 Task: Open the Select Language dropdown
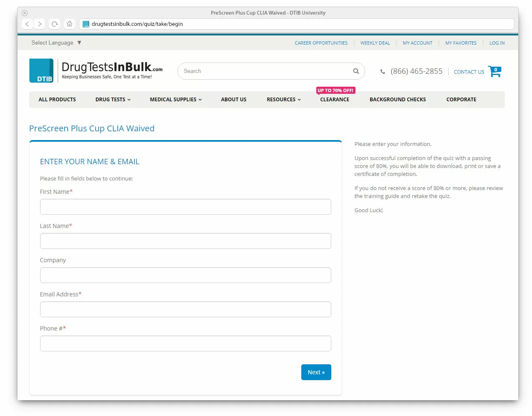coord(56,43)
